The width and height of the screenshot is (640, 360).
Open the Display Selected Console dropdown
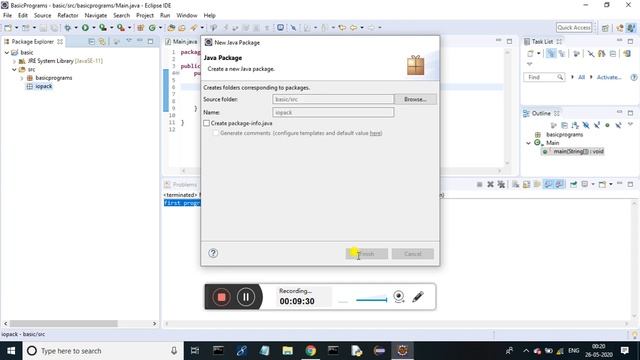point(593,184)
